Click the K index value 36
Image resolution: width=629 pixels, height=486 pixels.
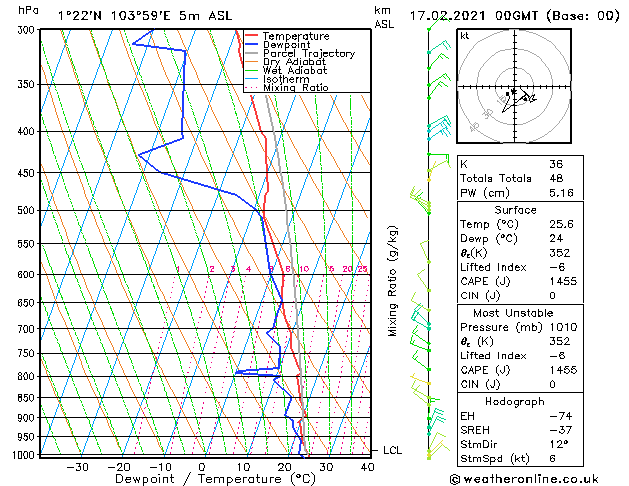point(556,164)
